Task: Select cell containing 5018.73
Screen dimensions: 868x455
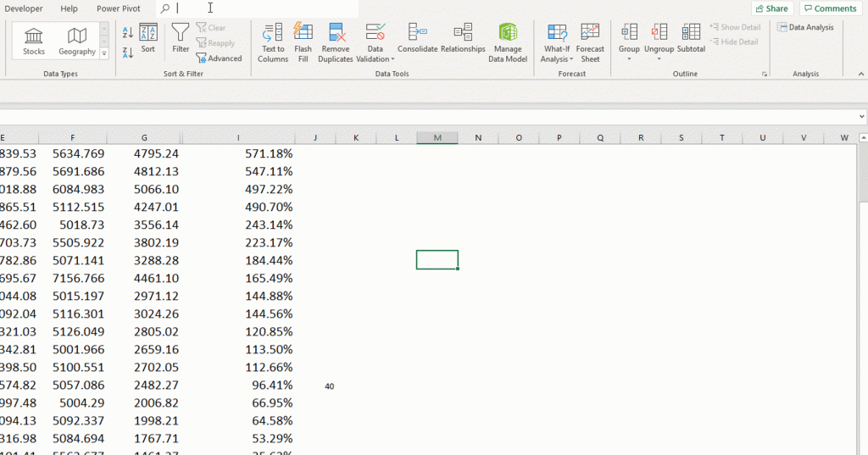Action: tap(73, 225)
